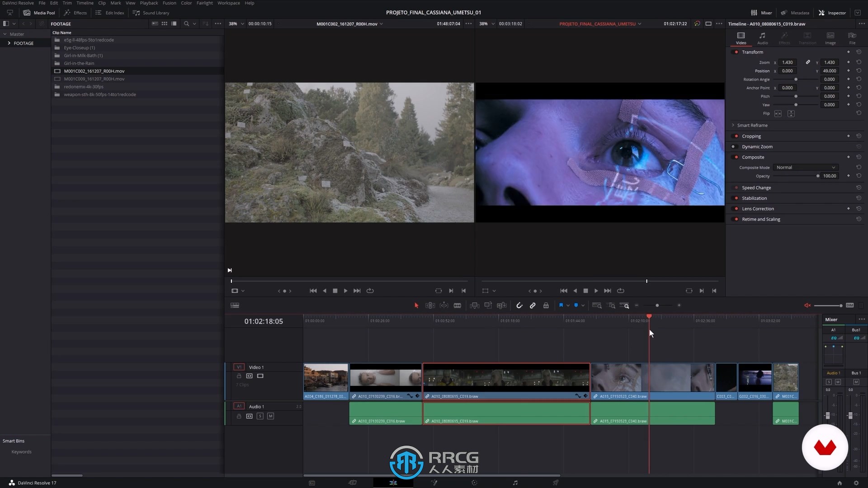Image resolution: width=868 pixels, height=488 pixels.
Task: Click the Link/Unlink clips icon in toolbar
Action: (x=533, y=305)
